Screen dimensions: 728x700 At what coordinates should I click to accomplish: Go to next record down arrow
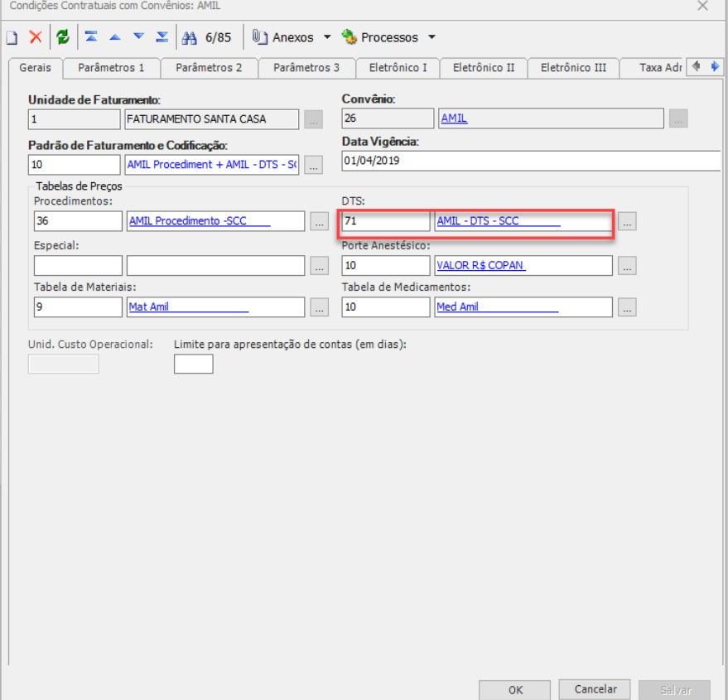138,36
